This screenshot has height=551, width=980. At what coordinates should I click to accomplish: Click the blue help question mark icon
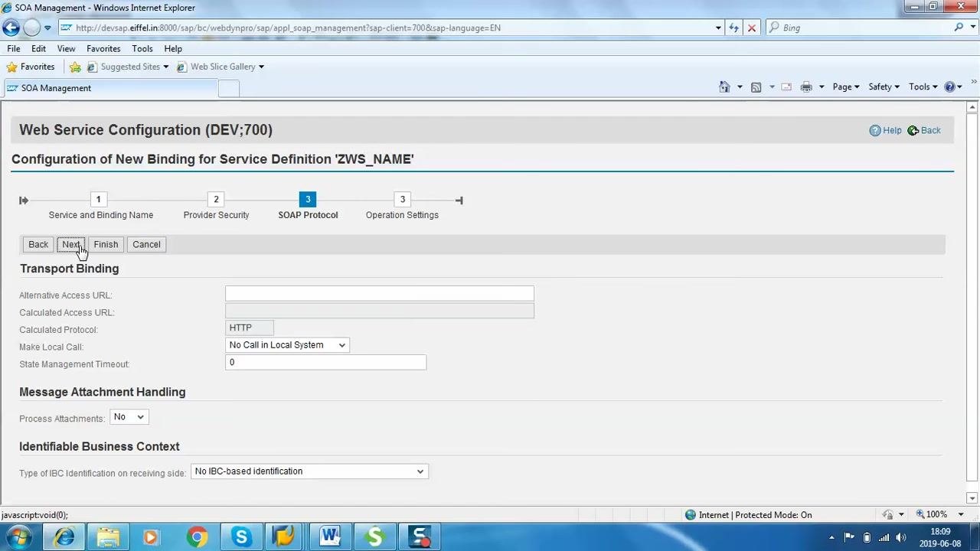950,86
